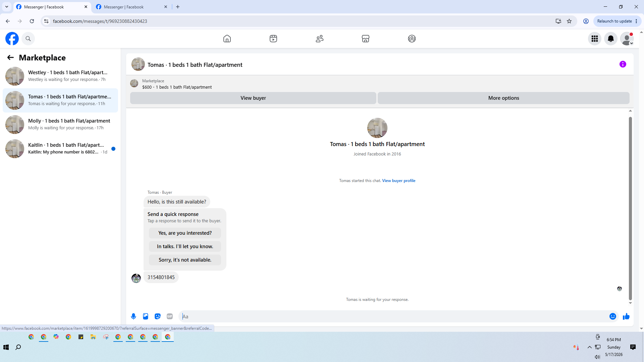Click the conversation scrollbar

pyautogui.click(x=630, y=208)
